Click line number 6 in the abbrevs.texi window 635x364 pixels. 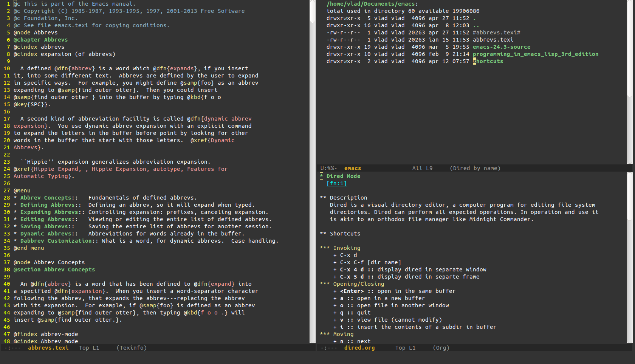tap(8, 40)
